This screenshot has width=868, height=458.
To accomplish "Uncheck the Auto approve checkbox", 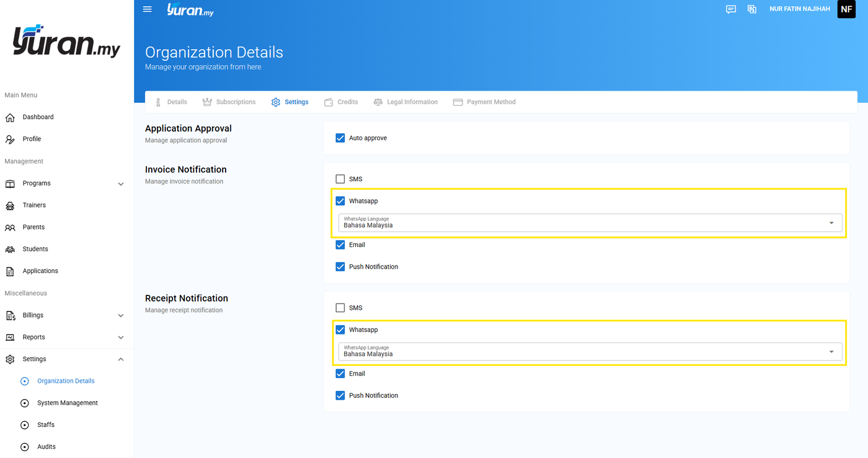I will click(x=340, y=138).
